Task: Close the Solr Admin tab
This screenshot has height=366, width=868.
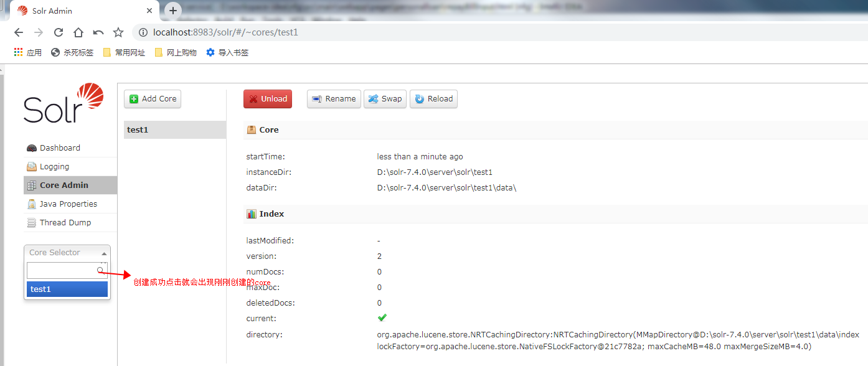Action: click(150, 11)
